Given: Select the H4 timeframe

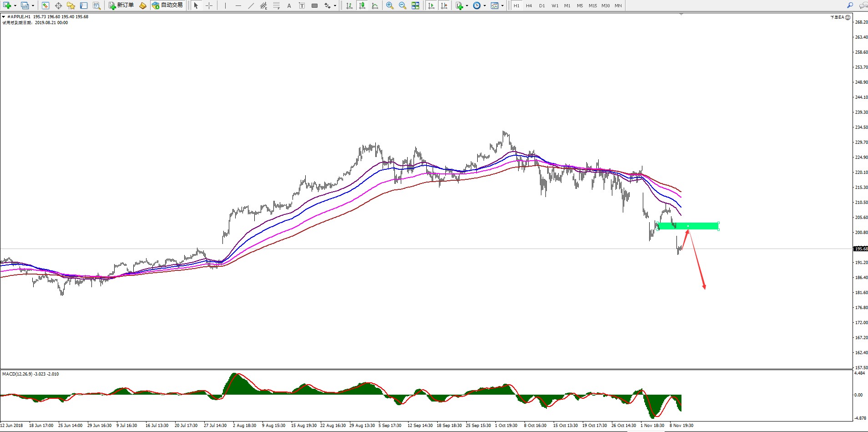Looking at the screenshot, I should point(529,5).
